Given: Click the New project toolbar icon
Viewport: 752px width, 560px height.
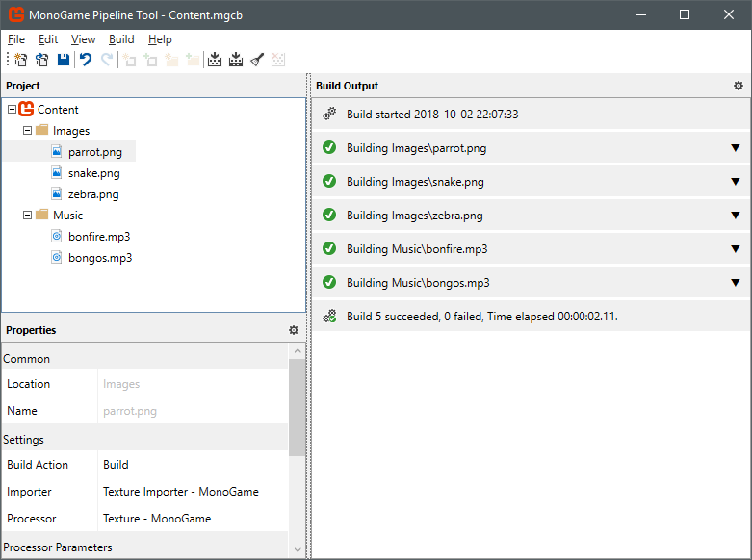Looking at the screenshot, I should tap(20, 60).
